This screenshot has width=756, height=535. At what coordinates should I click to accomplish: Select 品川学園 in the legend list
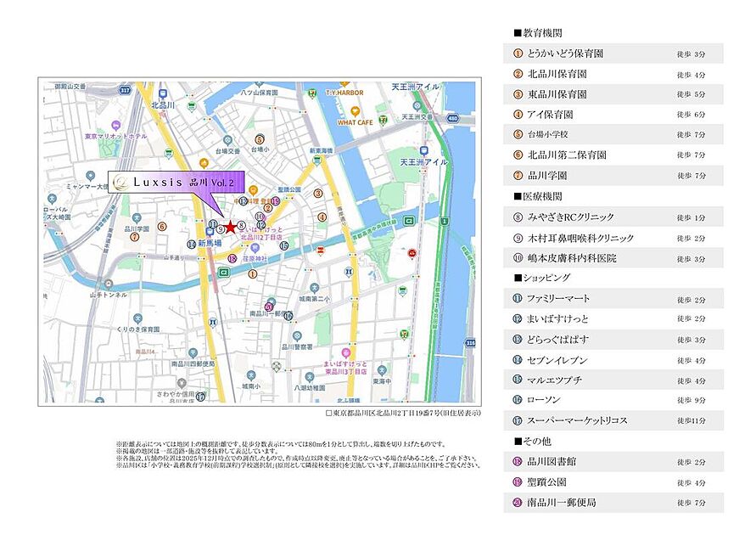click(547, 176)
